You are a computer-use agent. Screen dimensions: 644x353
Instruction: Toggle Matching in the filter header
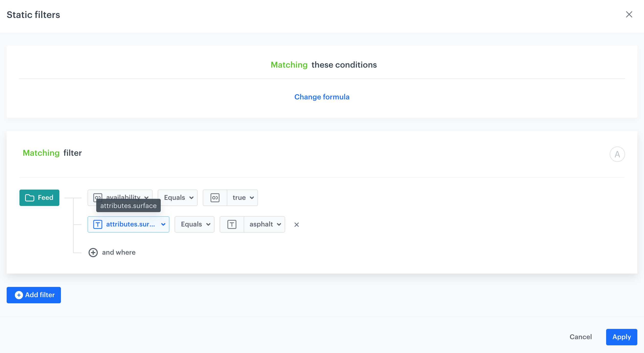[x=41, y=153]
